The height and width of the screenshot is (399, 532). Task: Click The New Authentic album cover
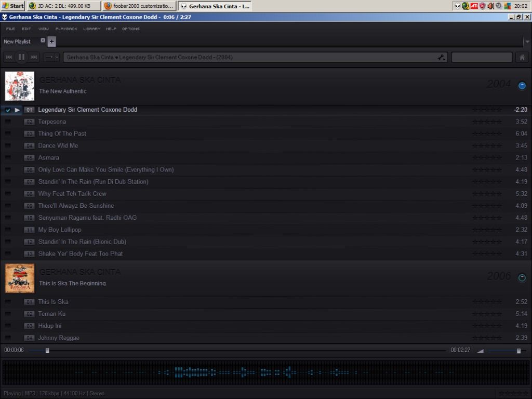(20, 86)
